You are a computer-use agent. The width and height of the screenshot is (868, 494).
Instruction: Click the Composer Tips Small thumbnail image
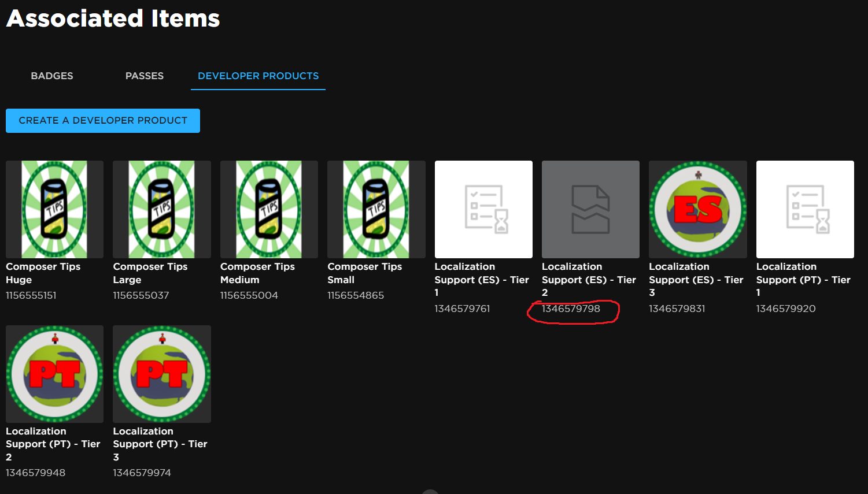click(x=376, y=209)
